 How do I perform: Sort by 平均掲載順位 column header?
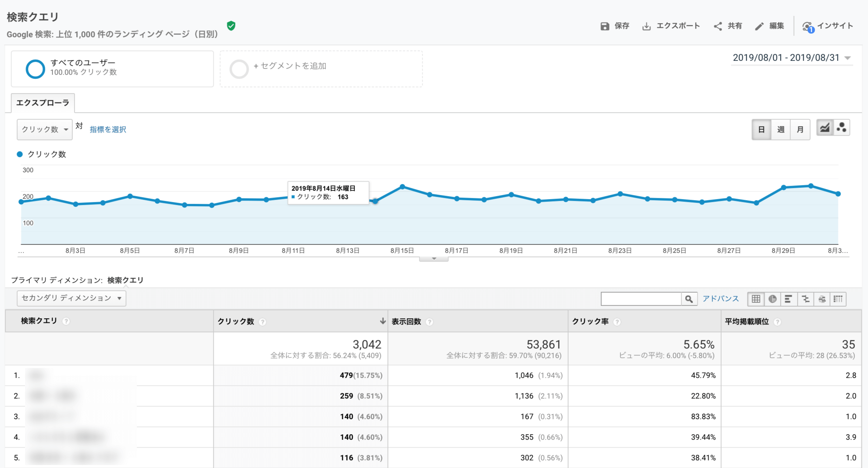pyautogui.click(x=747, y=322)
